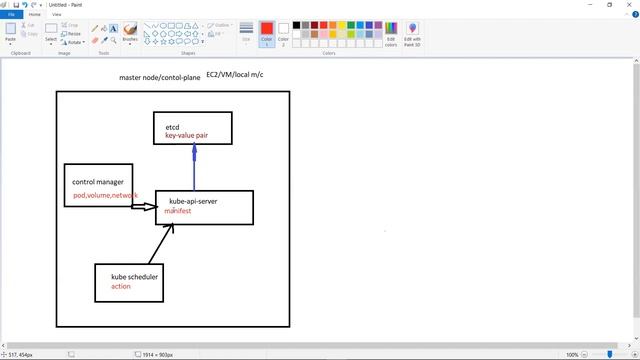
Task: Click Edit with Paint 3D
Action: pos(412,34)
